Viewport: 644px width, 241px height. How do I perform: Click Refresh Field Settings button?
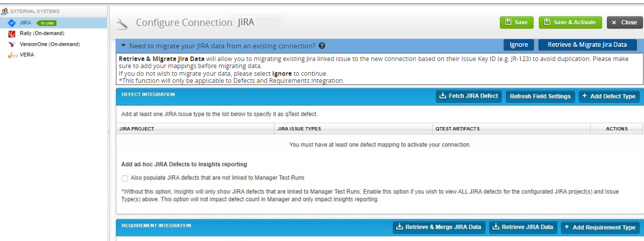click(540, 96)
